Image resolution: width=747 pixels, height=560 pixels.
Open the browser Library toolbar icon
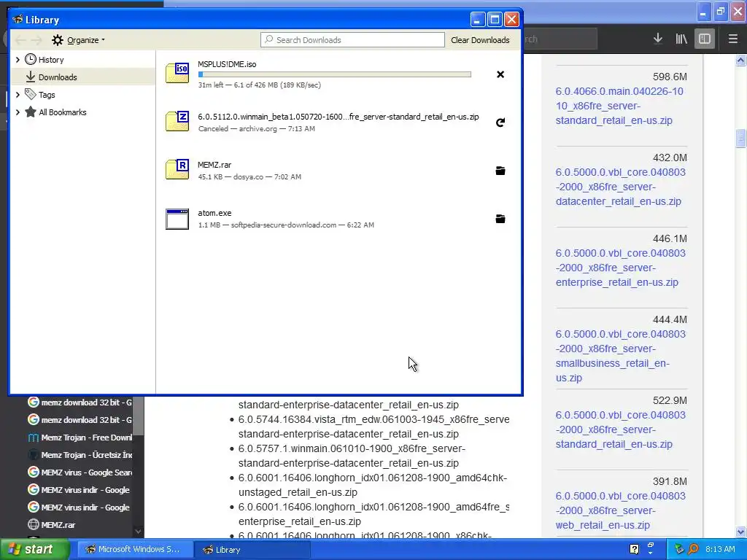coord(681,39)
